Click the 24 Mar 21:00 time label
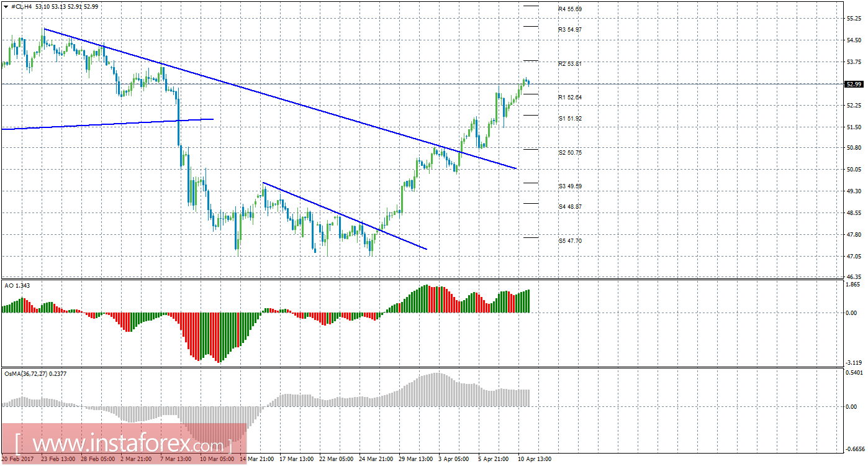Image resolution: width=868 pixels, height=466 pixels. click(x=376, y=460)
